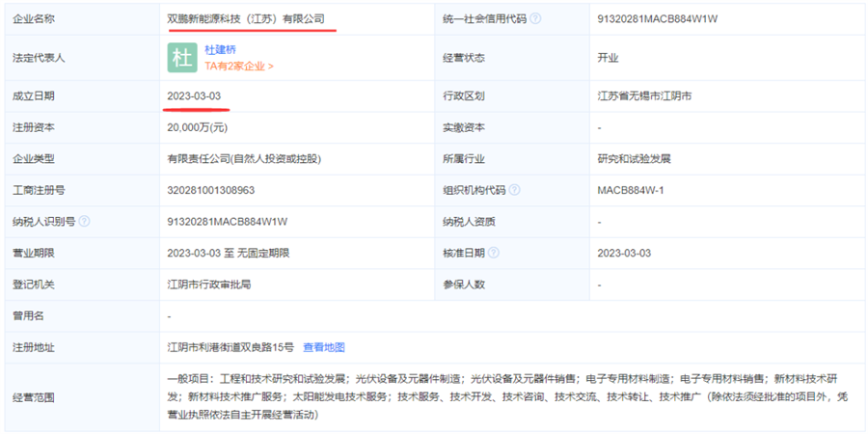This screenshot has height=434, width=868.
Task: Click organization code MACB884W-1
Action: click(631, 190)
